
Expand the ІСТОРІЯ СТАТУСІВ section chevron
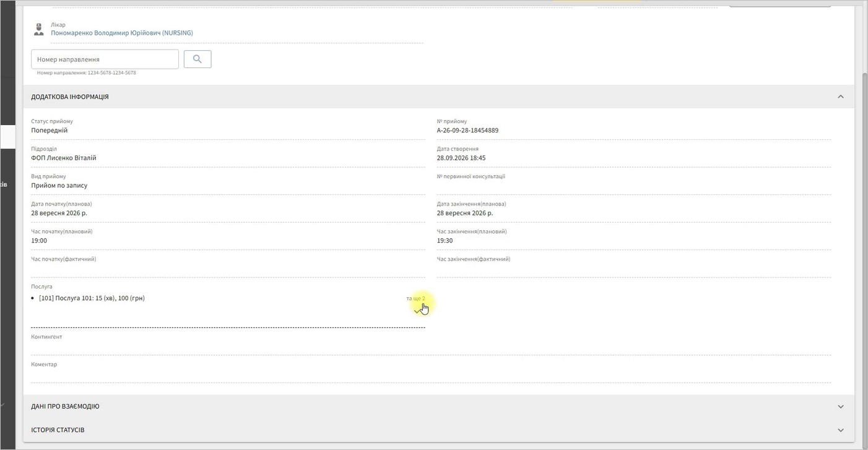pos(840,430)
